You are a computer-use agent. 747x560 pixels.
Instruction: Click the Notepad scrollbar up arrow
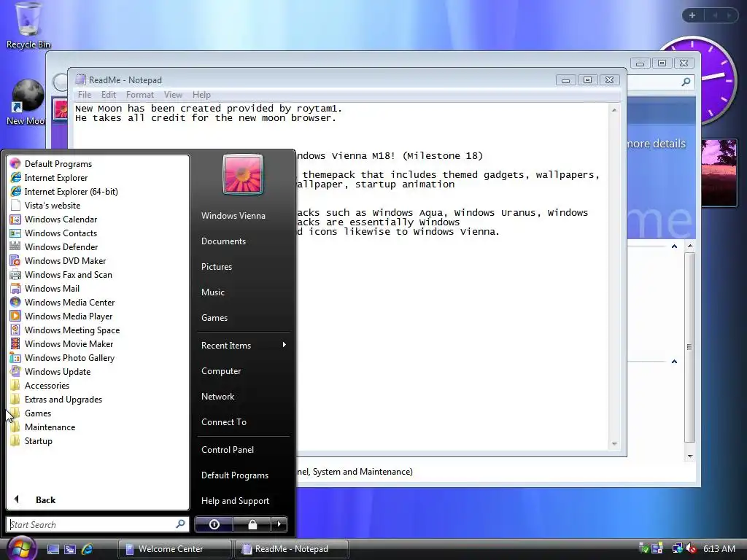pyautogui.click(x=614, y=110)
